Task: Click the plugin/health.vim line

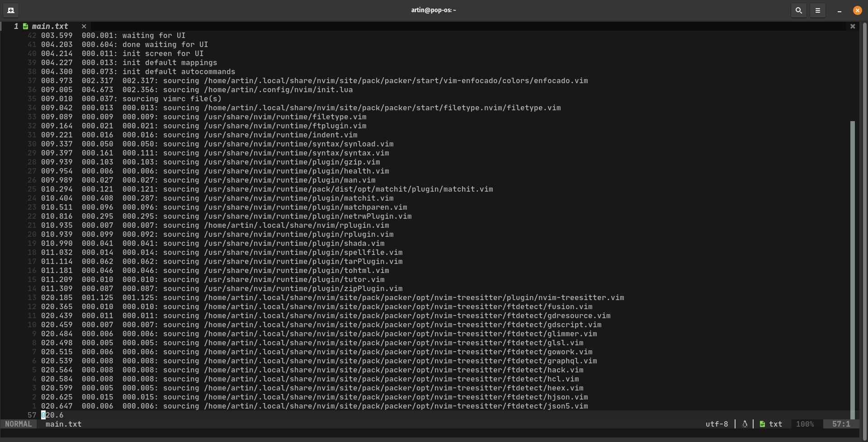Action: point(215,171)
